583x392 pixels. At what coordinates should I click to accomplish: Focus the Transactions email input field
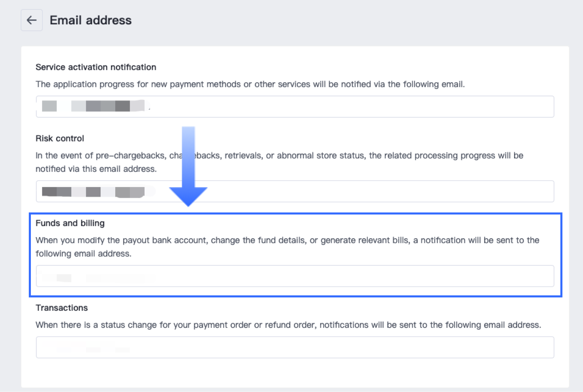click(x=295, y=347)
